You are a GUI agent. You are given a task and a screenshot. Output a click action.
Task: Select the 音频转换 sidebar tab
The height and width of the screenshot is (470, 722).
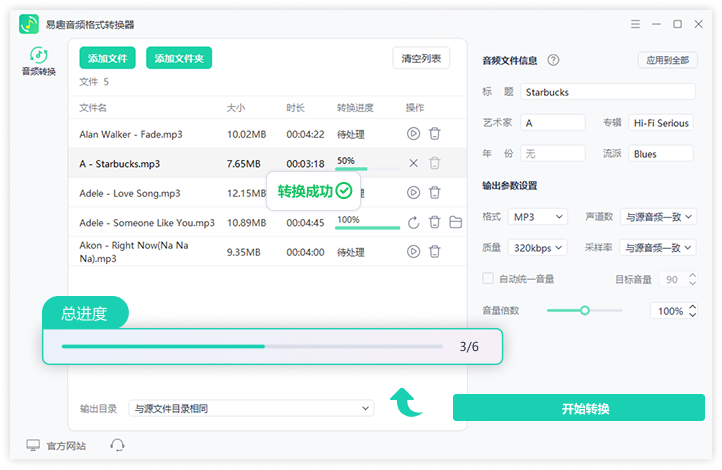39,62
